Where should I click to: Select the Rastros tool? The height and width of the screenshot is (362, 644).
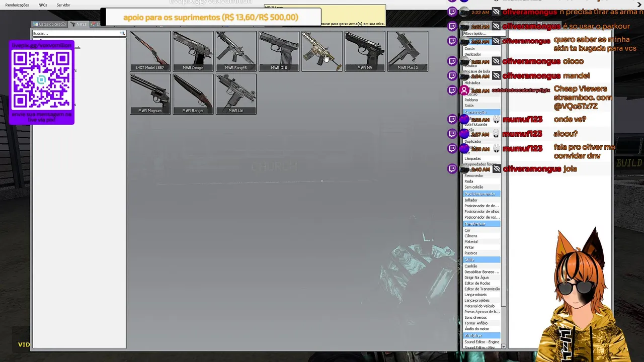coord(481,253)
